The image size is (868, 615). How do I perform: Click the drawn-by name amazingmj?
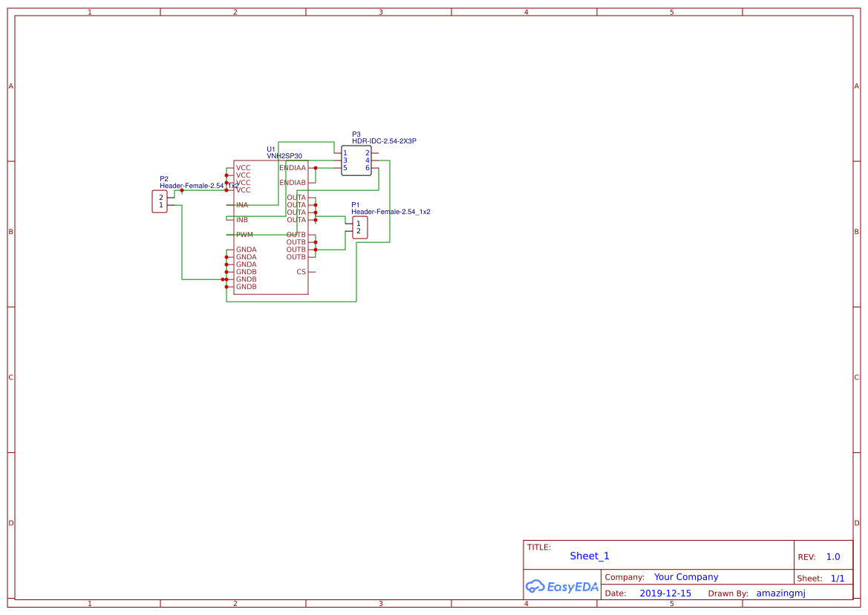coord(780,593)
